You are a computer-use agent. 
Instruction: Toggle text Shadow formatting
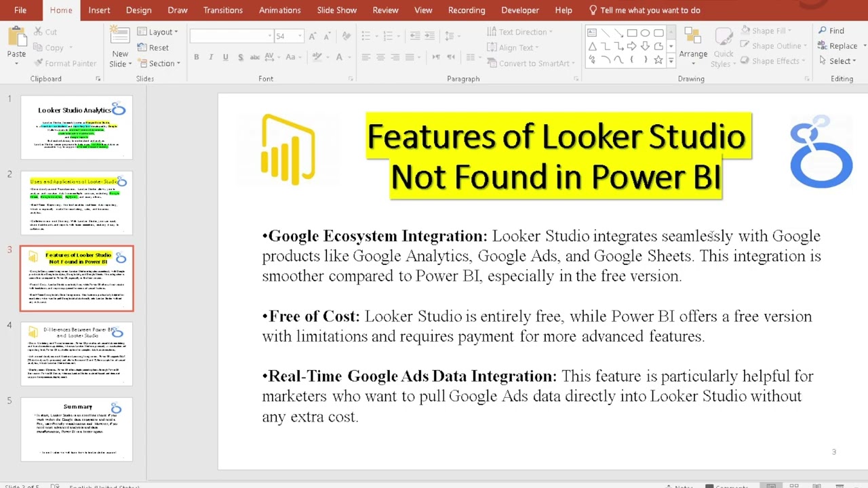pyautogui.click(x=240, y=58)
